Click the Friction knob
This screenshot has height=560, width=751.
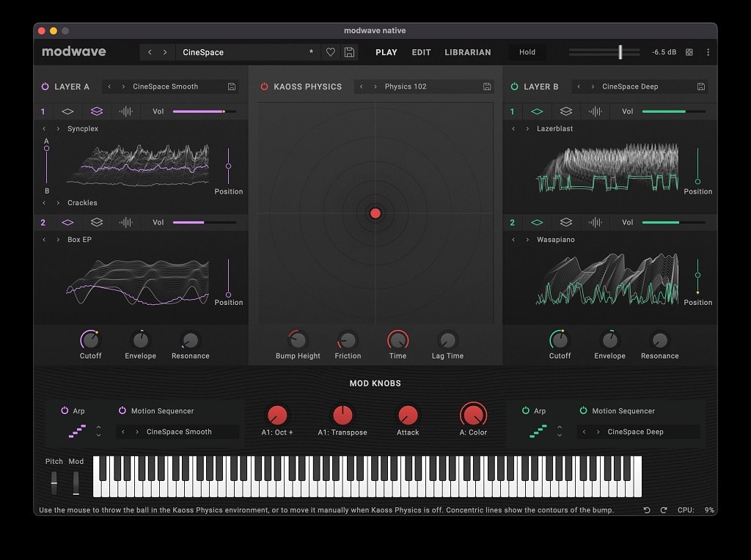click(x=348, y=340)
